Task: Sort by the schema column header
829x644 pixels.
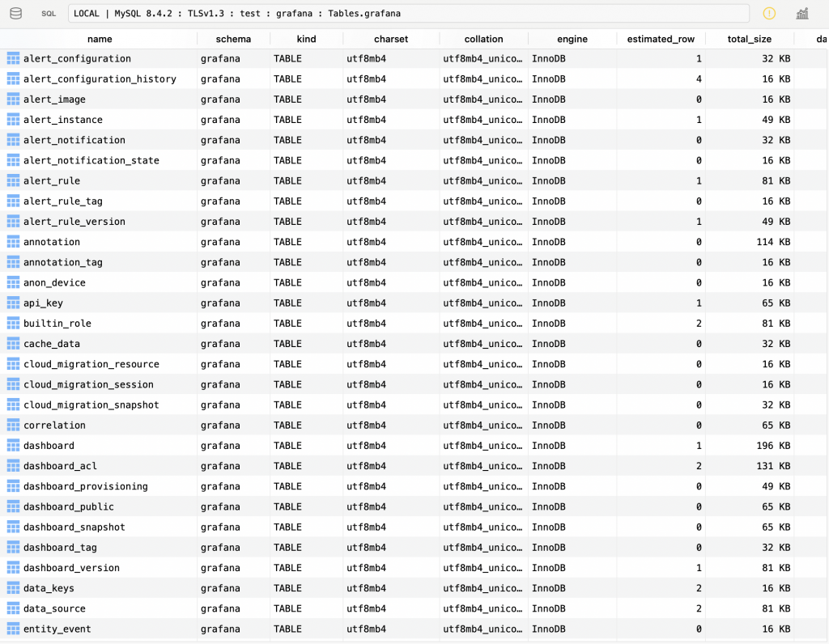Action: tap(233, 39)
